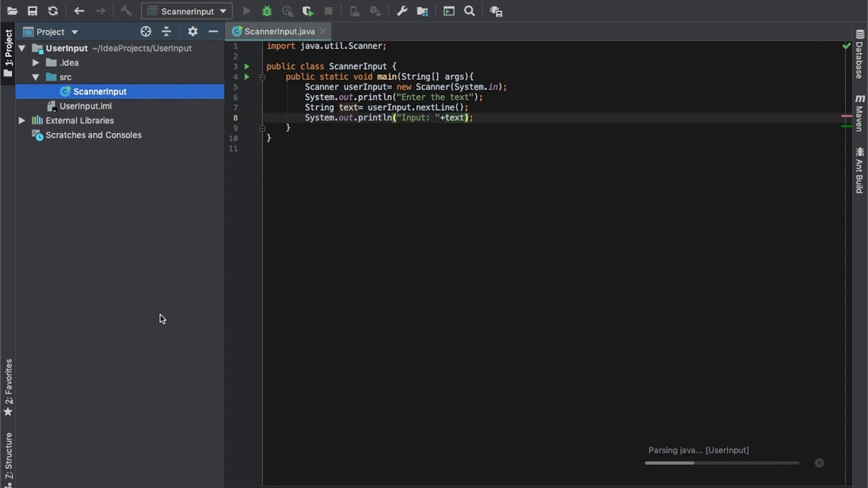Collapse the UserInput project root
868x488 pixels.
22,48
